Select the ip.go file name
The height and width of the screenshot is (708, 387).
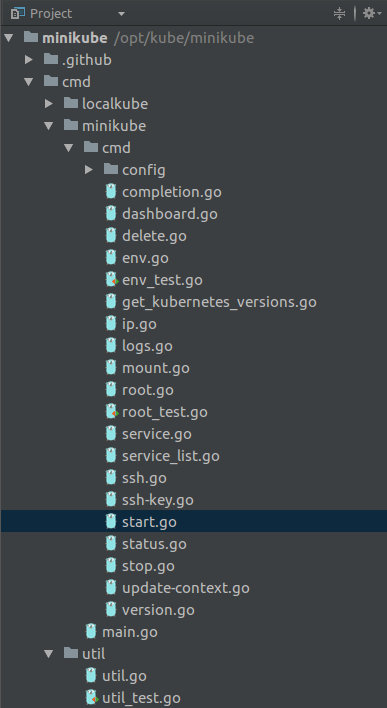click(139, 324)
